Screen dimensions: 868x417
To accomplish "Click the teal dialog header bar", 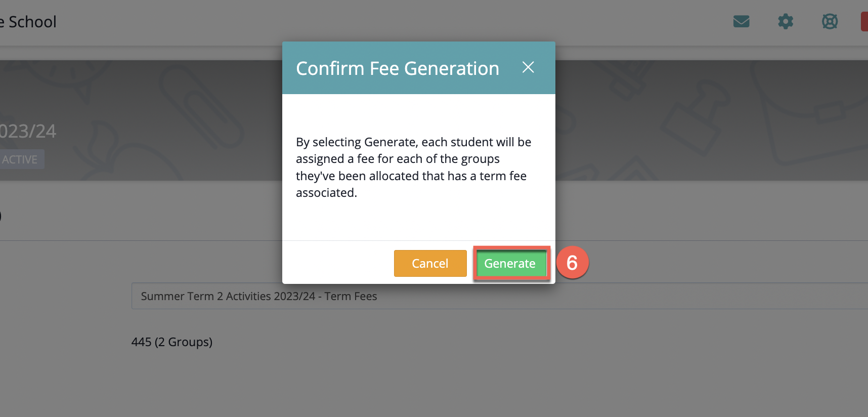I will click(x=419, y=68).
